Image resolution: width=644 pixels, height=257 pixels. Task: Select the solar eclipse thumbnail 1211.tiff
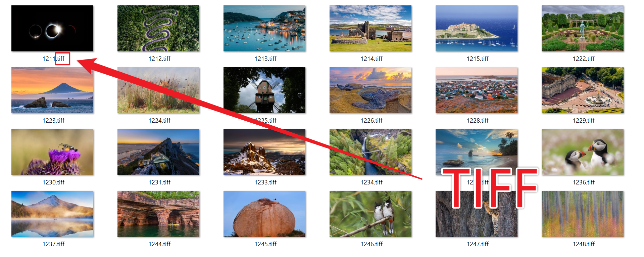point(52,28)
